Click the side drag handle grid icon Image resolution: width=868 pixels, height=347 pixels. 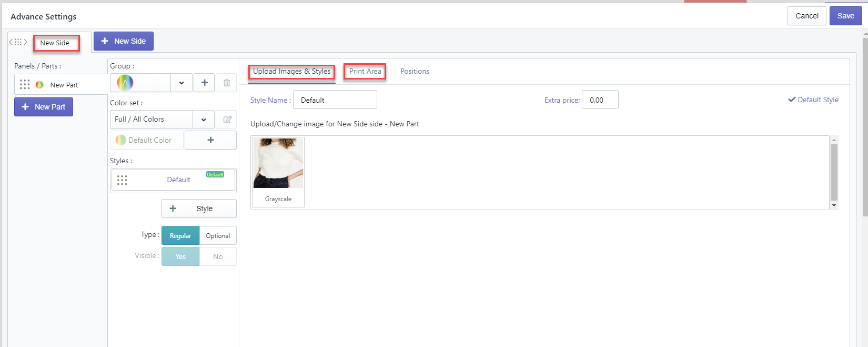[18, 42]
